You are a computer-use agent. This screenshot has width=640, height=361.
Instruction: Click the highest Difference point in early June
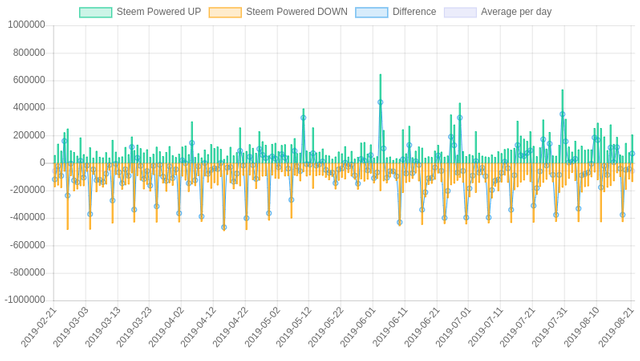380,102
